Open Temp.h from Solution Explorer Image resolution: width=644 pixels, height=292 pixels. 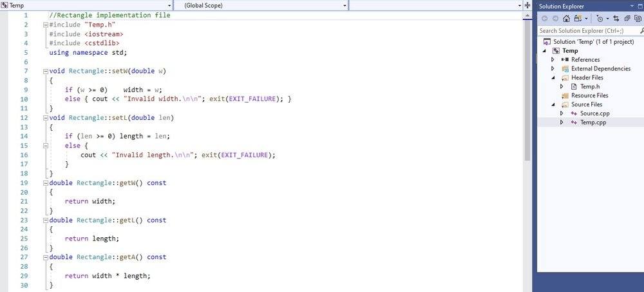[590, 86]
